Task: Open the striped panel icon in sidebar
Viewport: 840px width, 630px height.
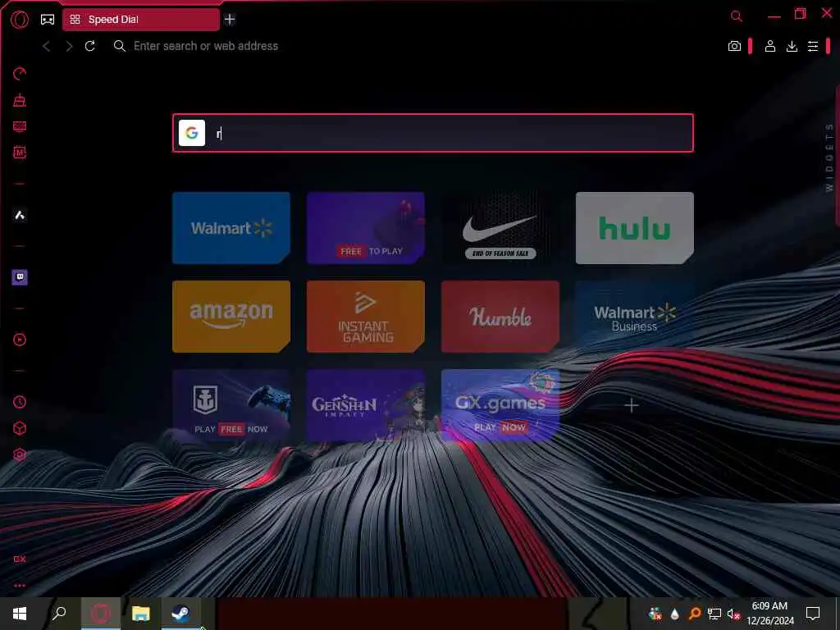Action: (20, 126)
